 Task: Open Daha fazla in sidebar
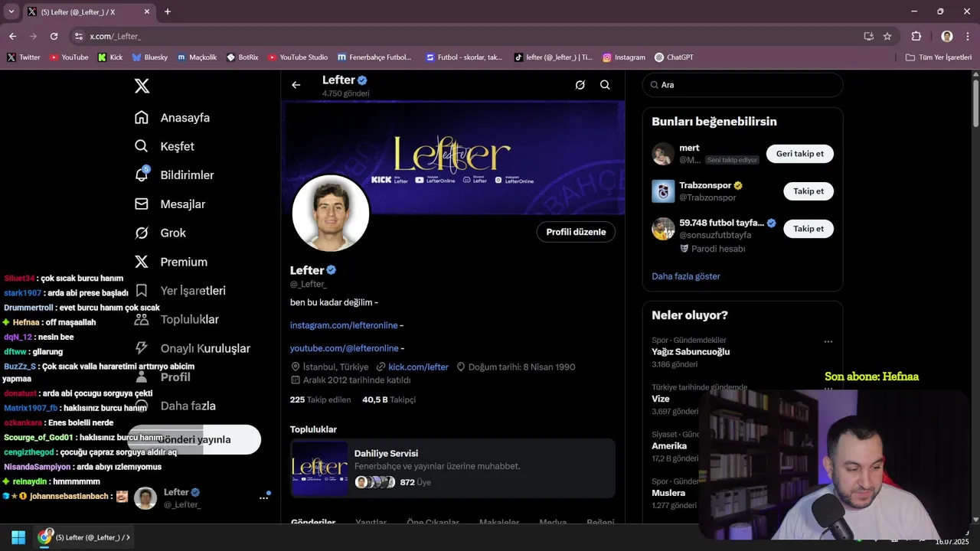tap(175, 406)
